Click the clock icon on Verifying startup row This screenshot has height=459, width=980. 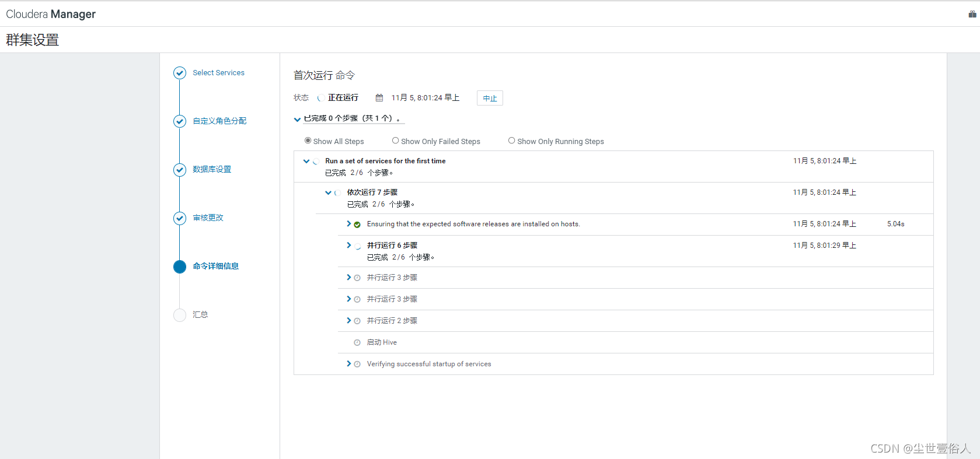click(x=357, y=365)
